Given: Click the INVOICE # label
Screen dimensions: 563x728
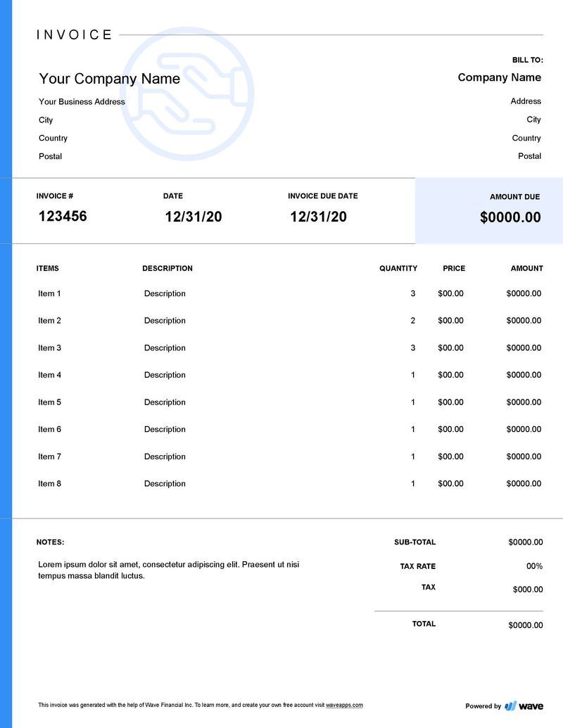Looking at the screenshot, I should coord(55,196).
